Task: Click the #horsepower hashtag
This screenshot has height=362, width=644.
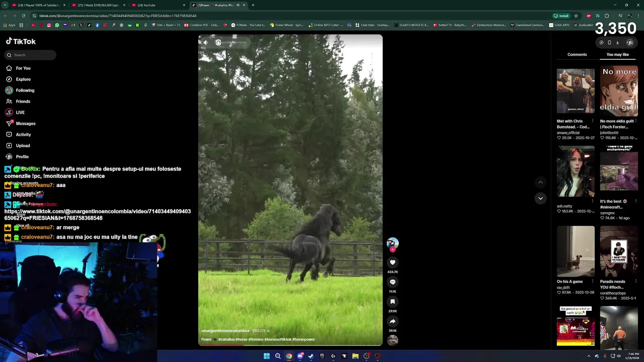Action: (x=303, y=339)
